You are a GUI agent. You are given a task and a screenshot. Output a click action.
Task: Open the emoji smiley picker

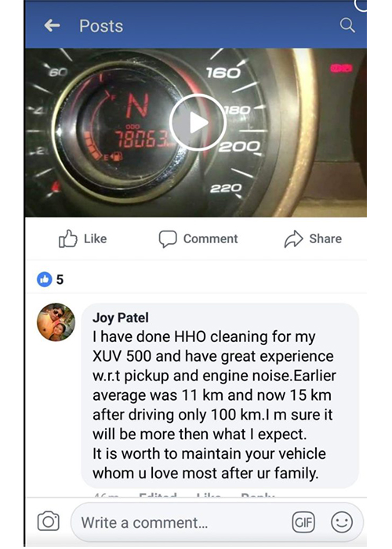(x=342, y=522)
